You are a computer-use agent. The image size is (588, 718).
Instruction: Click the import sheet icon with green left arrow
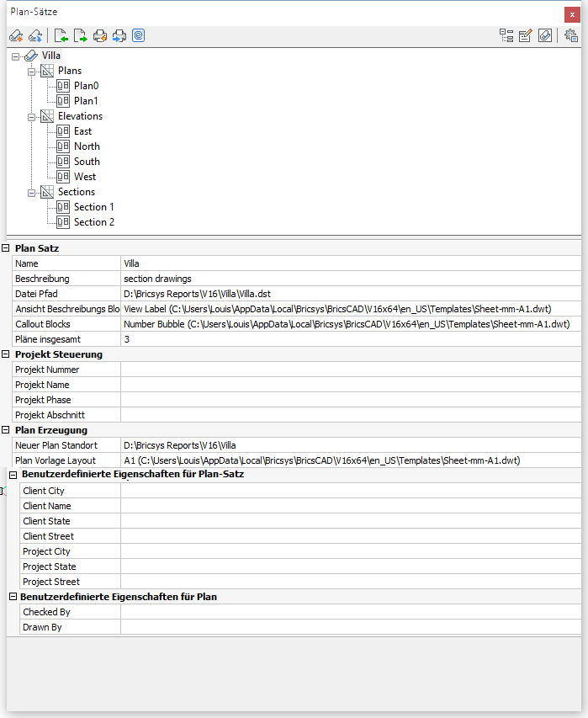(x=61, y=35)
